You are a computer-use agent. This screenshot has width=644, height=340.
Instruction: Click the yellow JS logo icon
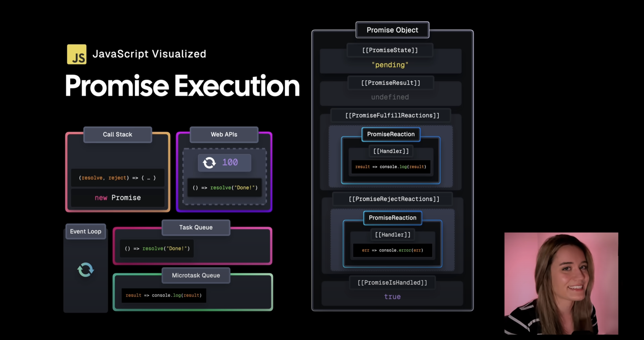[x=76, y=54]
